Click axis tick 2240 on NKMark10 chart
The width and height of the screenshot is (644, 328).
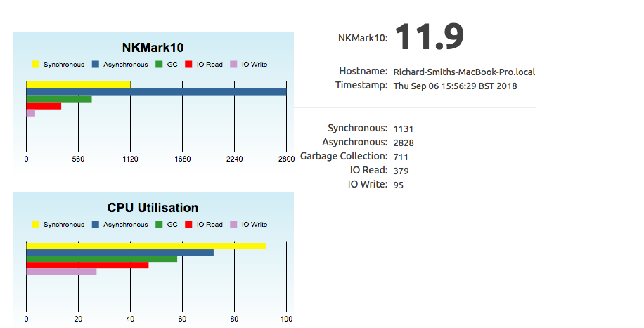(235, 159)
